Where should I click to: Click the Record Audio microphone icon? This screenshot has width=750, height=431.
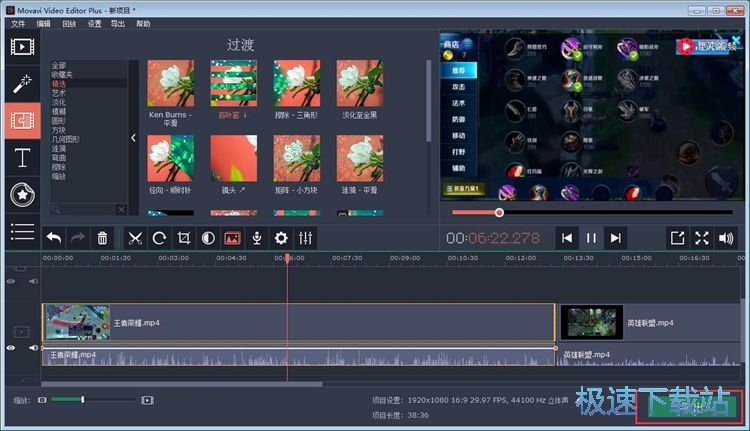pyautogui.click(x=257, y=238)
